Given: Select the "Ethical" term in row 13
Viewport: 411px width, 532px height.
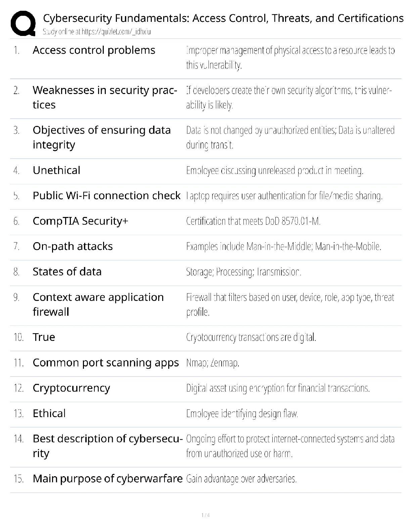Looking at the screenshot, I should pos(49,413).
